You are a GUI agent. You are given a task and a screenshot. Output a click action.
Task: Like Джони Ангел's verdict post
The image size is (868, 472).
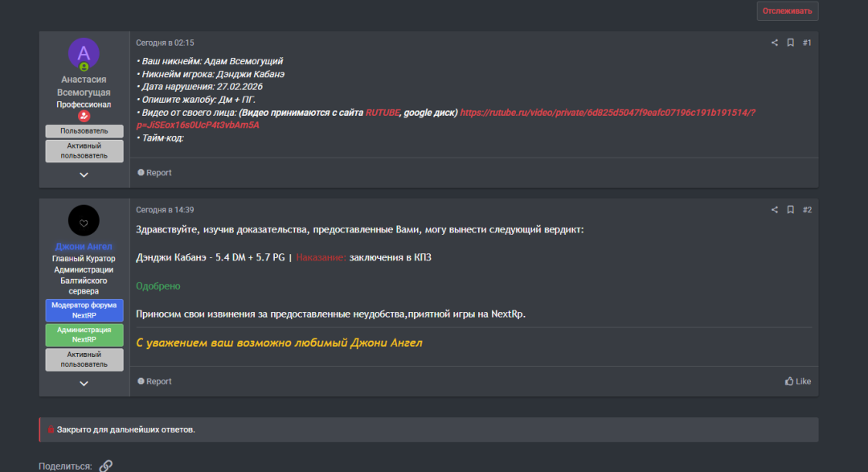point(798,381)
